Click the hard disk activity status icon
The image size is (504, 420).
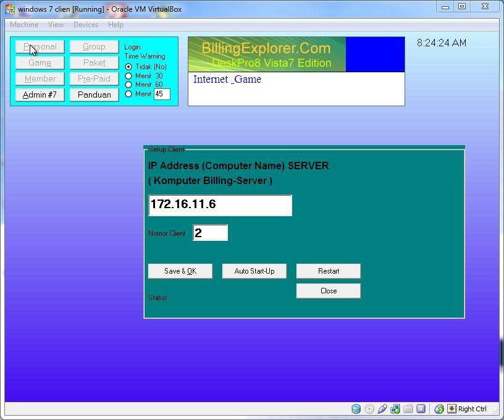[x=356, y=409]
